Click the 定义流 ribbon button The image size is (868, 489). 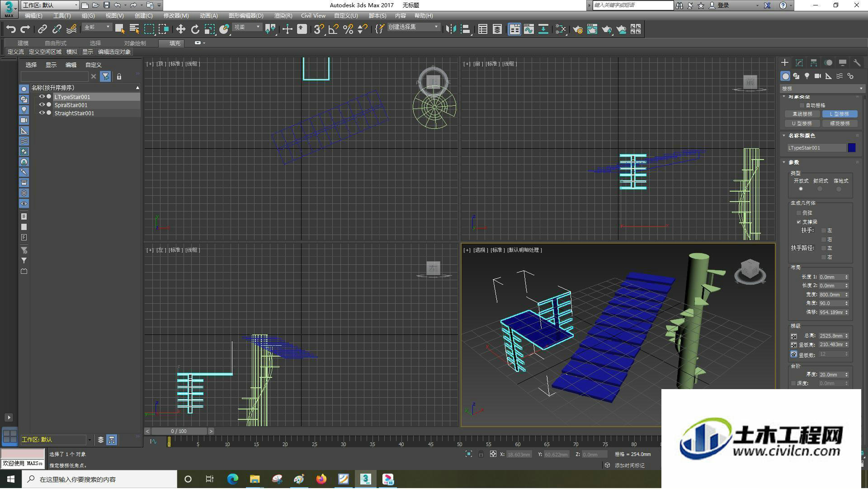(x=16, y=52)
